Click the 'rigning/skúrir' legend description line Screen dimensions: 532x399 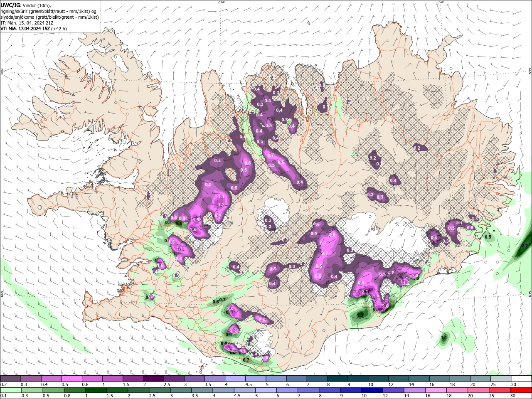pos(49,11)
